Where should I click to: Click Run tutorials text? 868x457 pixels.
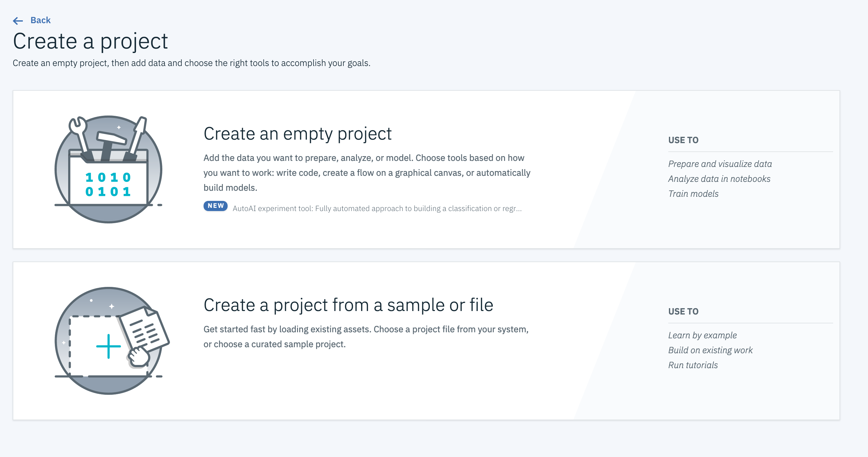pos(693,365)
